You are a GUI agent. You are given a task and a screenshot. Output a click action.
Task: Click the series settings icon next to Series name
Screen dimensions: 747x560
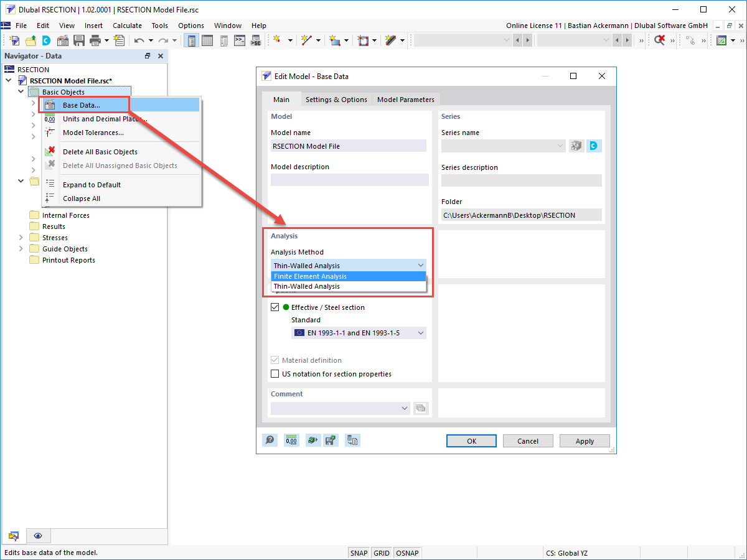click(x=576, y=146)
